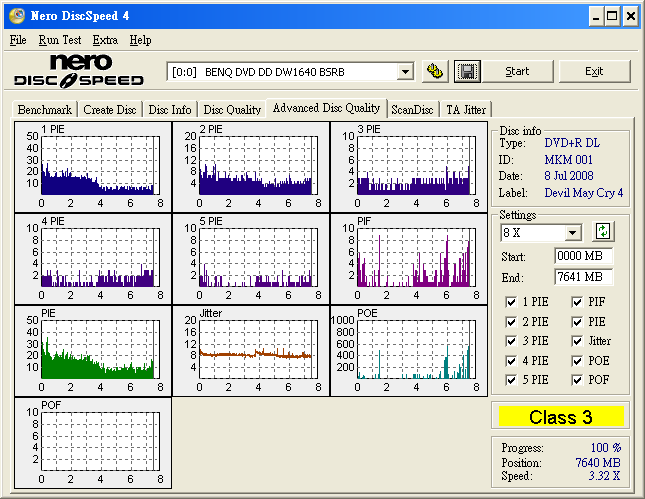Open the BENQ drive selection dropdown
The width and height of the screenshot is (645, 499).
(x=405, y=72)
